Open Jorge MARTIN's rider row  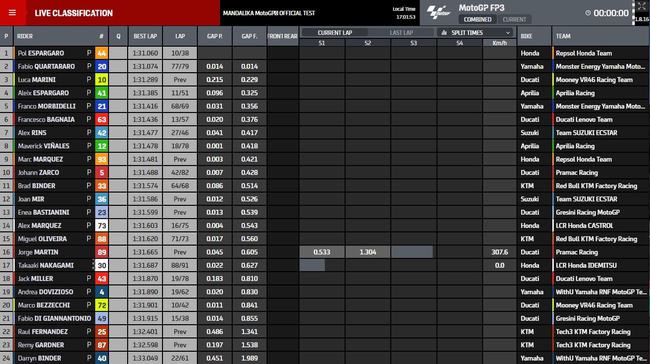pos(325,252)
